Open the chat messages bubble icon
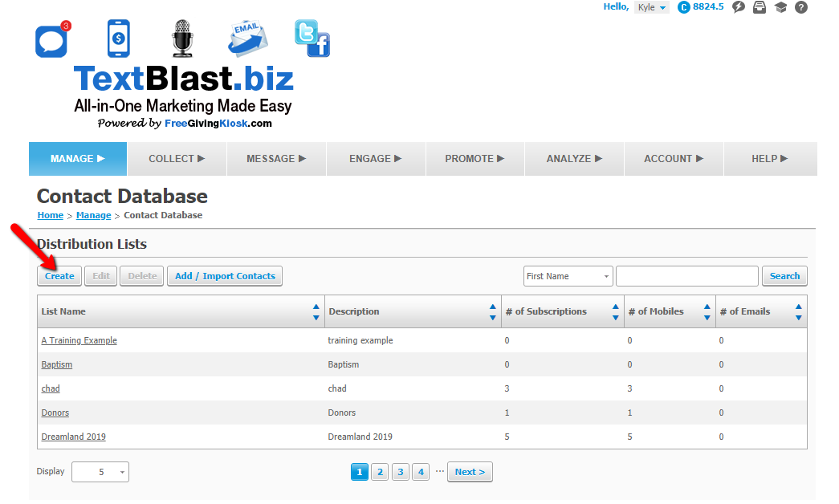Image resolution: width=839 pixels, height=504 pixels. (52, 39)
